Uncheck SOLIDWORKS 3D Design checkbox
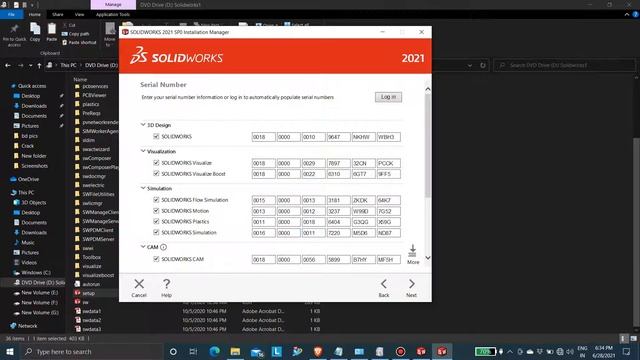640x360 pixels. [x=156, y=136]
